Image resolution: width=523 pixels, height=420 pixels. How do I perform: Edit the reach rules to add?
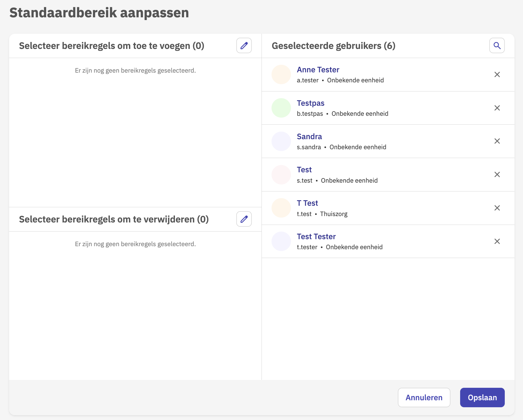click(244, 46)
